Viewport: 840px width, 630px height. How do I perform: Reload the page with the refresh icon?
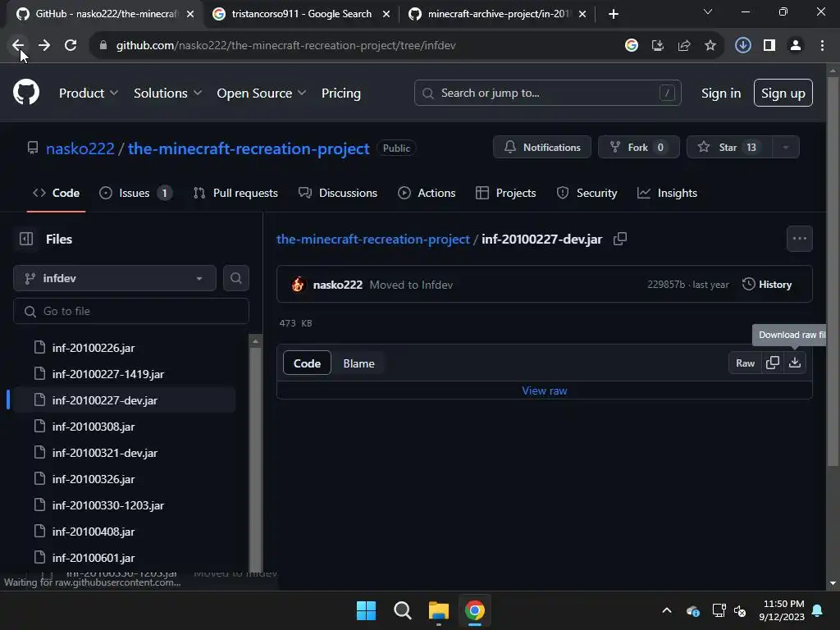coord(71,46)
